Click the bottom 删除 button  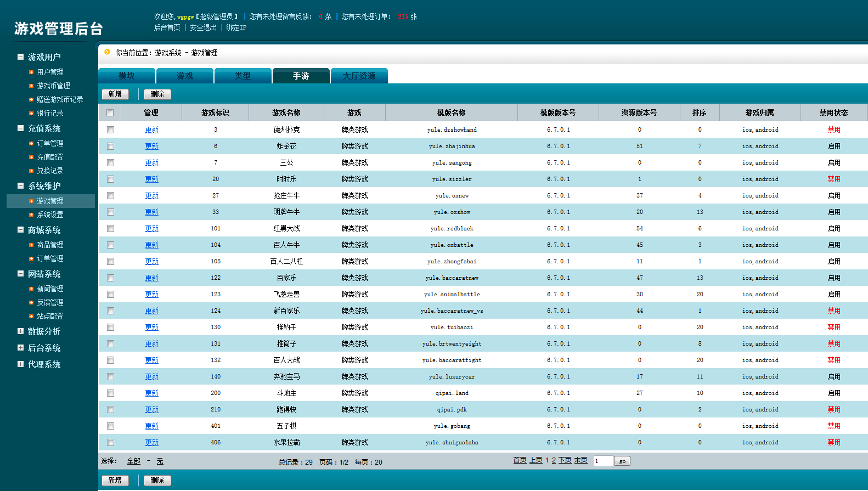(157, 481)
